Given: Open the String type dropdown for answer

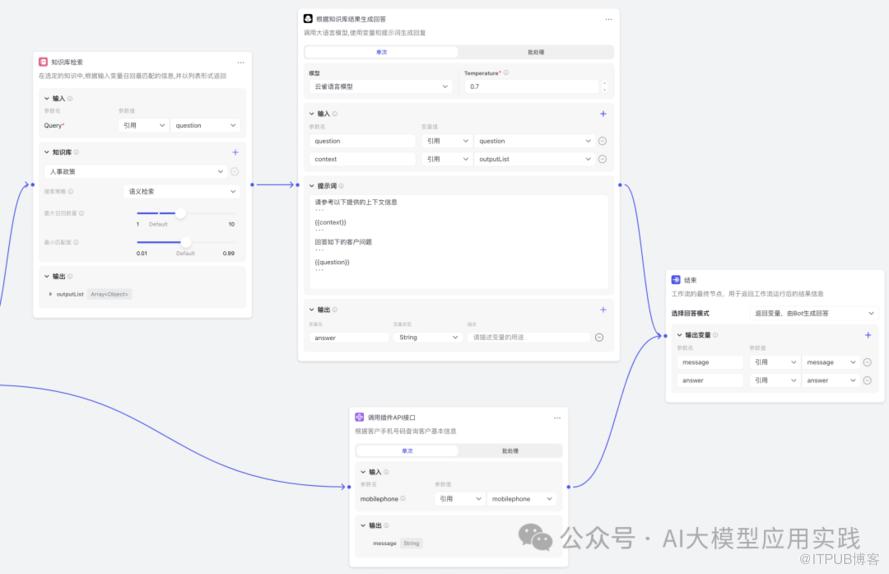Looking at the screenshot, I should [x=427, y=337].
